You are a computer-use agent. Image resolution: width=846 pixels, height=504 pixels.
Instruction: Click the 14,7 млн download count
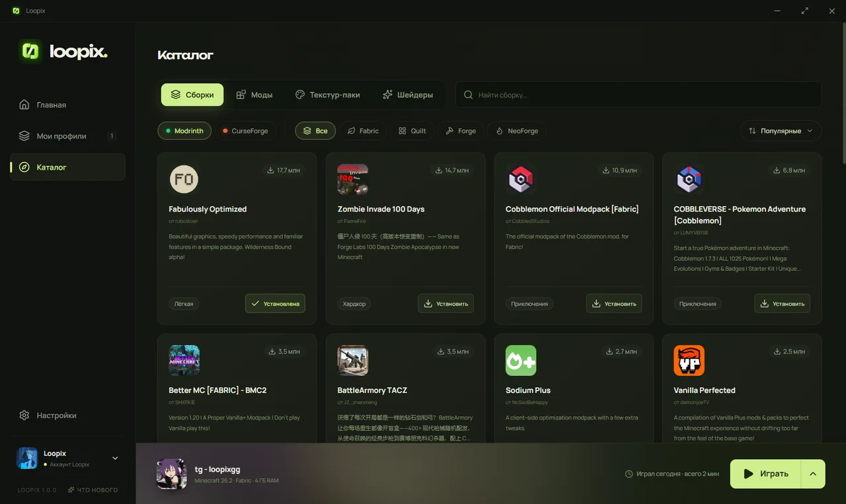452,170
